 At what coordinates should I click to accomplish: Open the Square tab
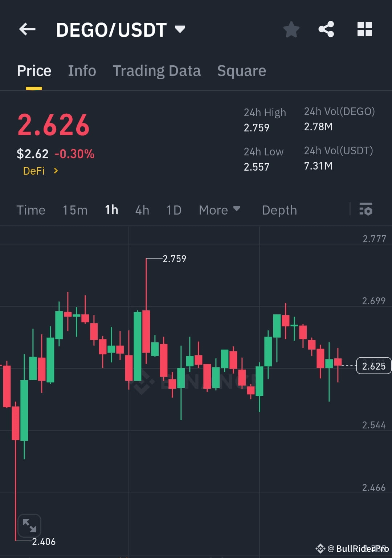(241, 70)
